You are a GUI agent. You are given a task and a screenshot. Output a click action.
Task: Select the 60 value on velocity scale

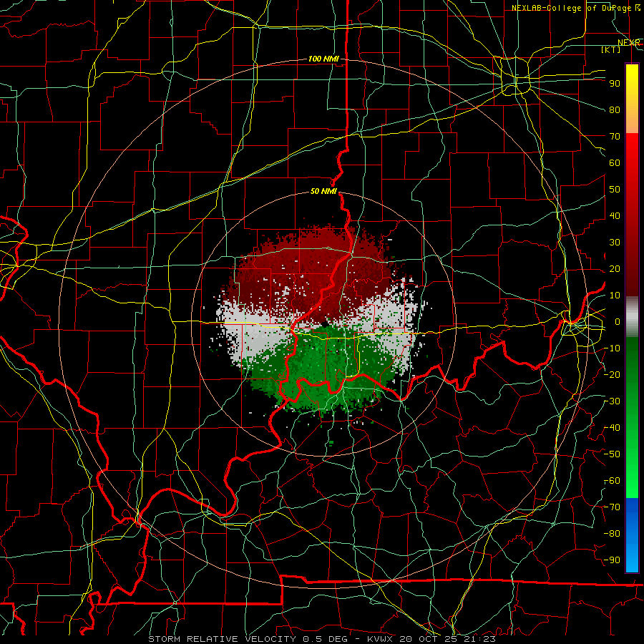coord(615,162)
